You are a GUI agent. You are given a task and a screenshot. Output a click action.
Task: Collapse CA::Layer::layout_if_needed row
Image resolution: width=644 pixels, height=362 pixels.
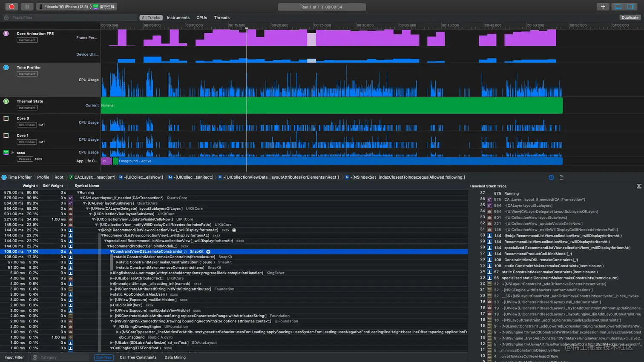pos(81,198)
